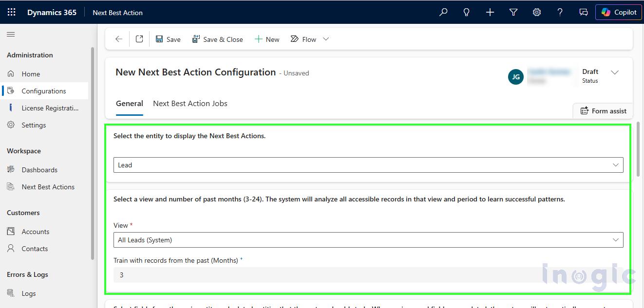Click the search magnifier icon

pos(443,13)
